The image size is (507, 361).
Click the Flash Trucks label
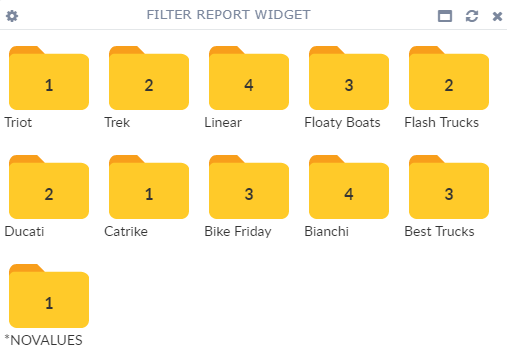(441, 122)
